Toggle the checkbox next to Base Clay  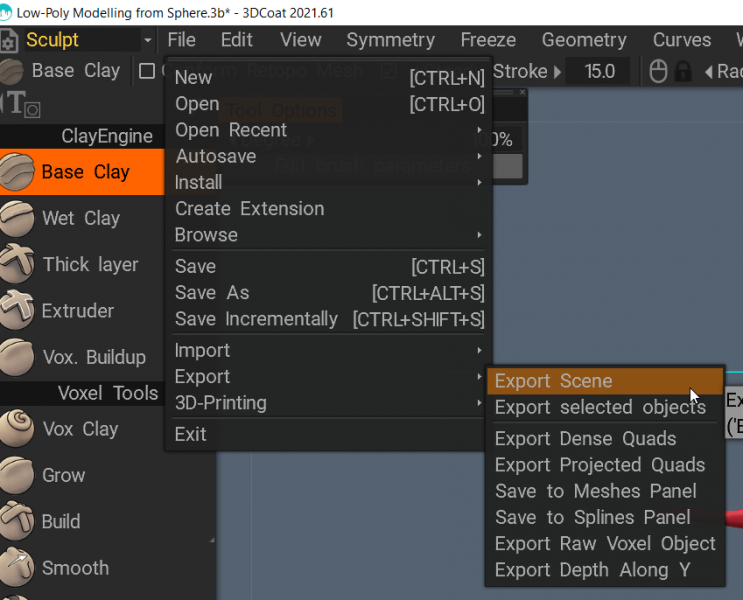coord(147,71)
